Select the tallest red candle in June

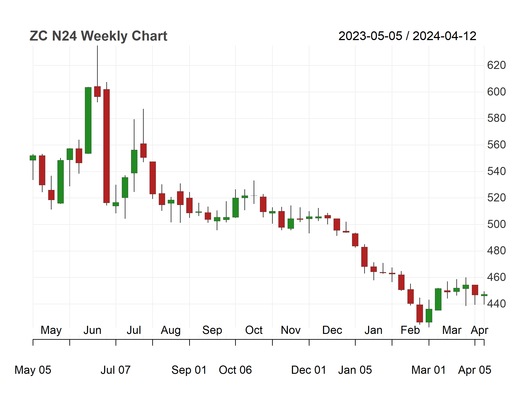pos(107,146)
